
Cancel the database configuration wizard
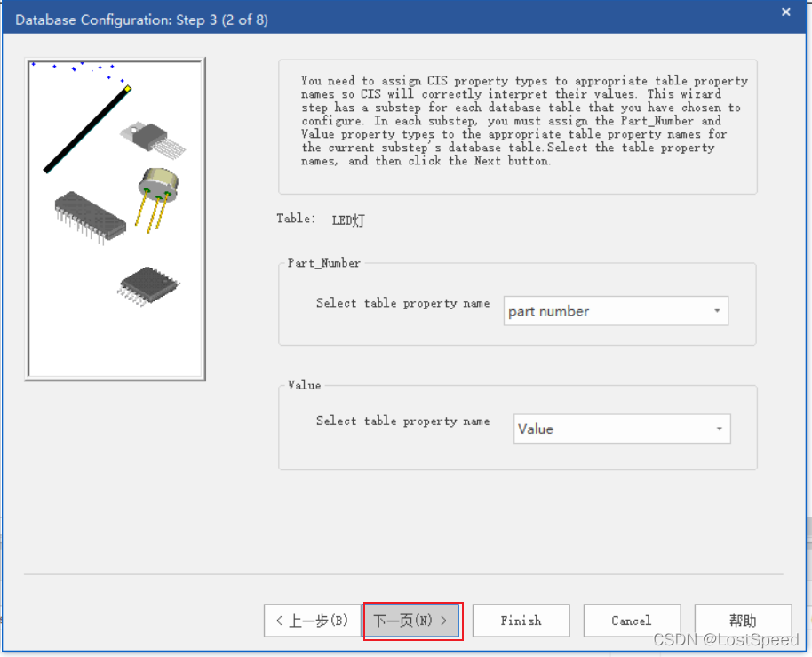coord(631,621)
